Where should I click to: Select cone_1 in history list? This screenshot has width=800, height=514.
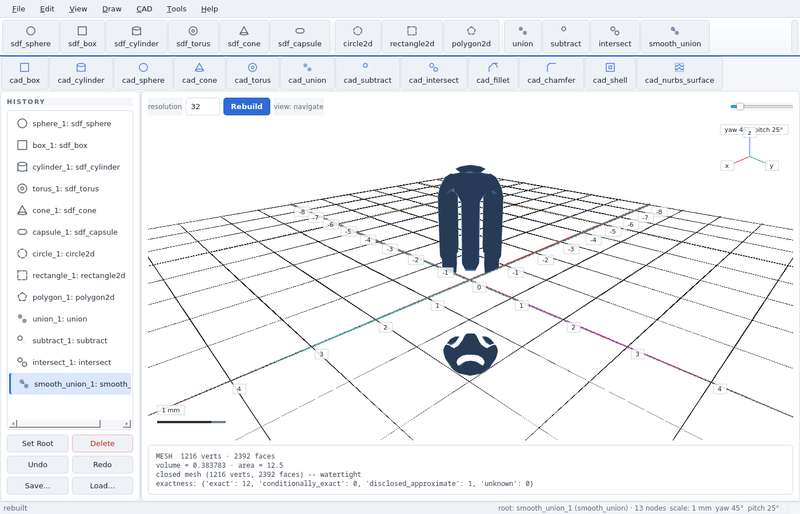point(70,210)
